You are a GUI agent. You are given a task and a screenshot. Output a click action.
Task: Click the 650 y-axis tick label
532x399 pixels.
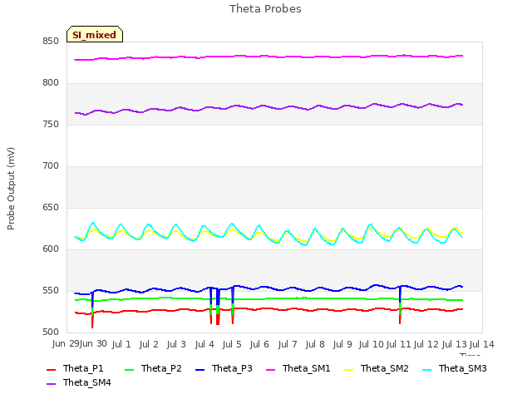tap(51, 208)
